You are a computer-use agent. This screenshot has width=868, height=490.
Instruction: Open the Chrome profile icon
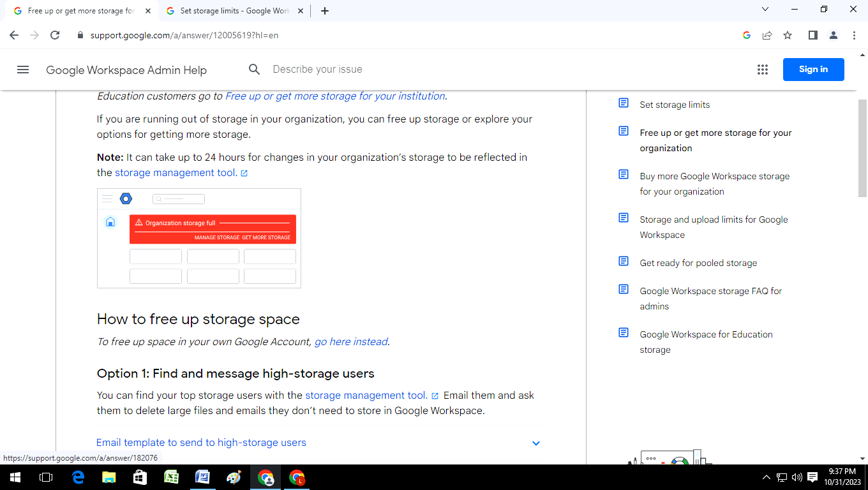[834, 35]
